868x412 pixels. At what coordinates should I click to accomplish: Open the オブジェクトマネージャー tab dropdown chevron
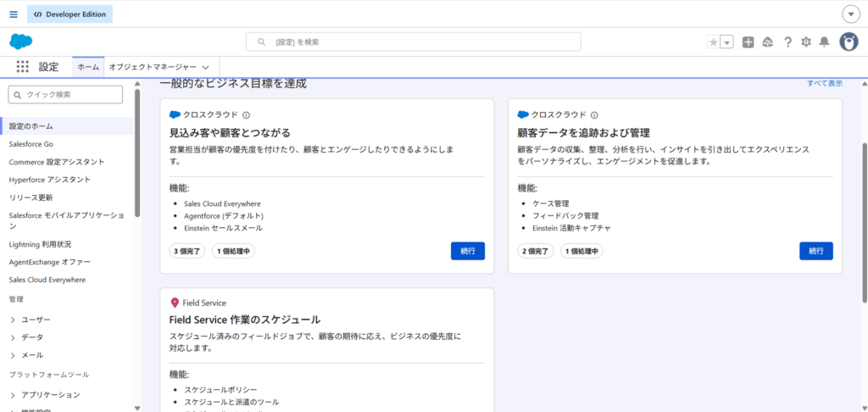205,68
